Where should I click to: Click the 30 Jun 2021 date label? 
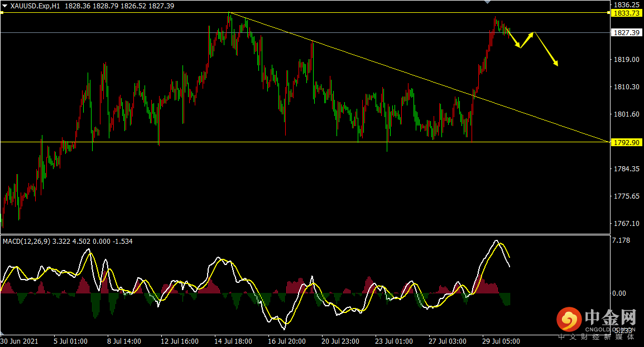[20, 341]
